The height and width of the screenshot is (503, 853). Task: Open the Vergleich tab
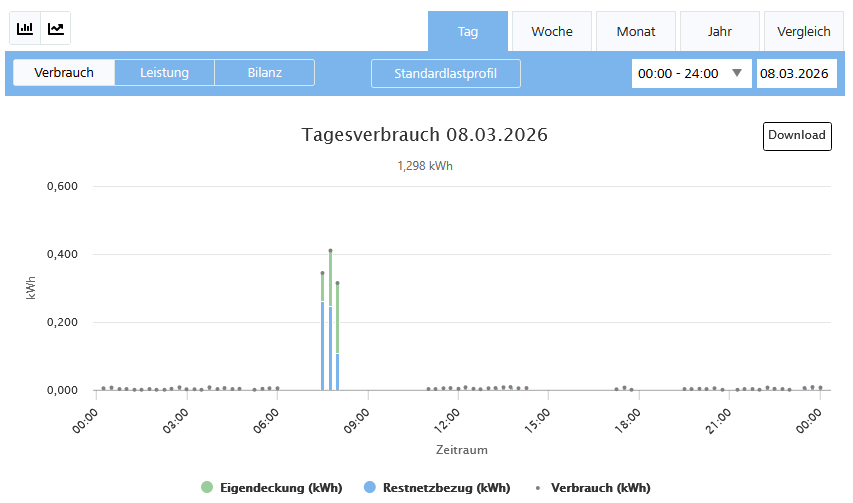click(x=804, y=32)
